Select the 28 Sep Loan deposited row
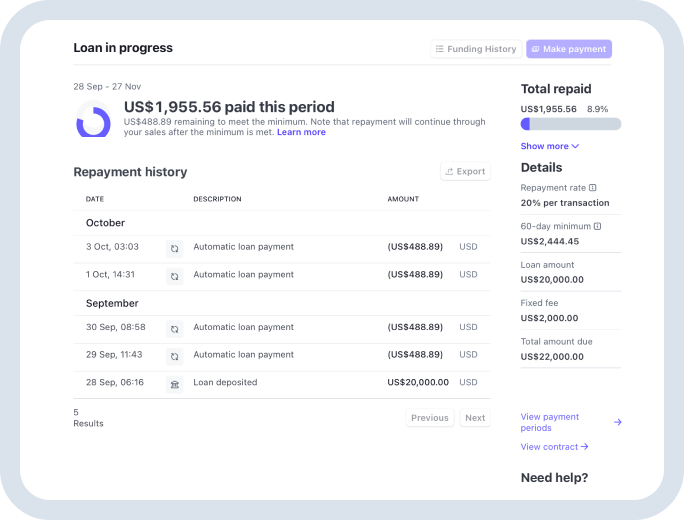 coord(281,382)
